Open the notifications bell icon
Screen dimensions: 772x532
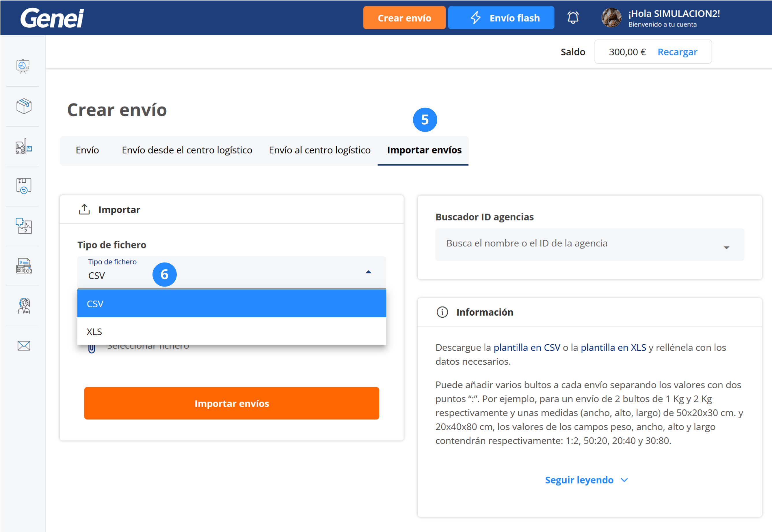click(x=573, y=18)
